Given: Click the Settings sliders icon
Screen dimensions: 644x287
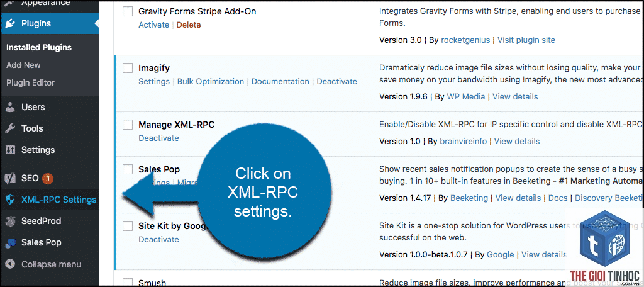Looking at the screenshot, I should tap(10, 150).
